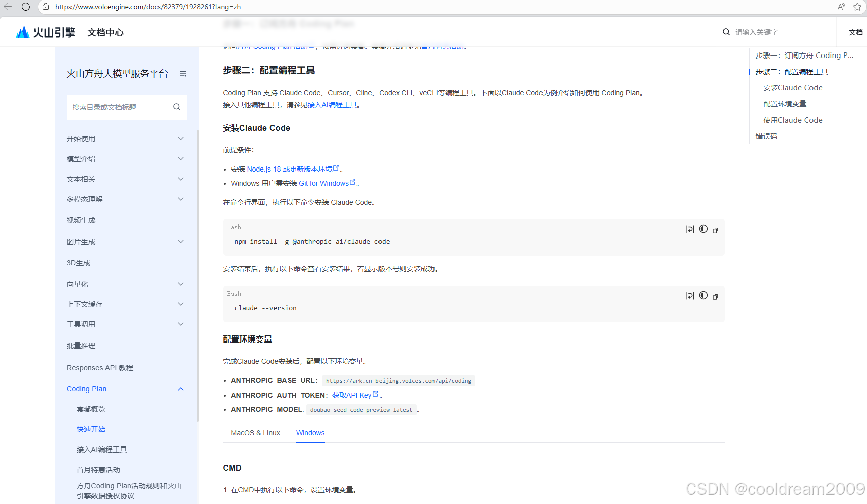Click the 火山引擎 logo in the header

tap(44, 31)
